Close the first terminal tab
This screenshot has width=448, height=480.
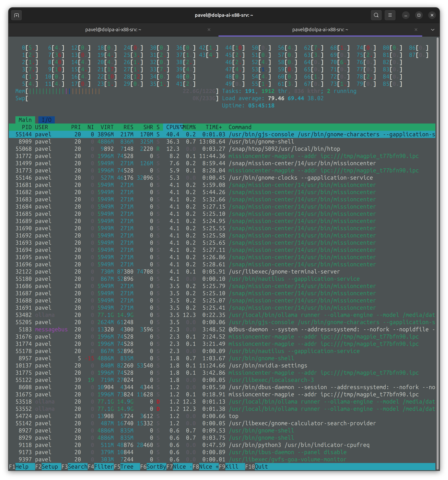pyautogui.click(x=209, y=29)
